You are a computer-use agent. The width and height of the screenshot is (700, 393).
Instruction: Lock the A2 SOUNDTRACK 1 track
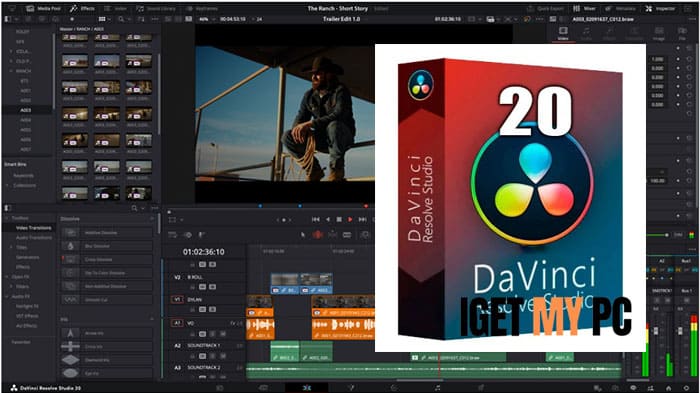pyautogui.click(x=193, y=356)
